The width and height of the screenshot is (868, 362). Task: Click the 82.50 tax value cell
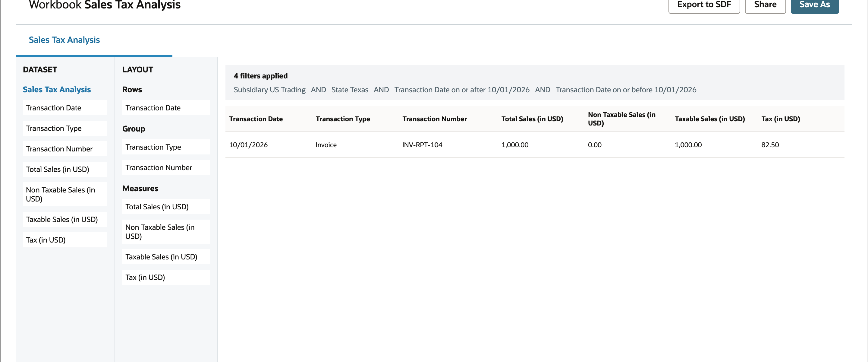click(x=770, y=145)
